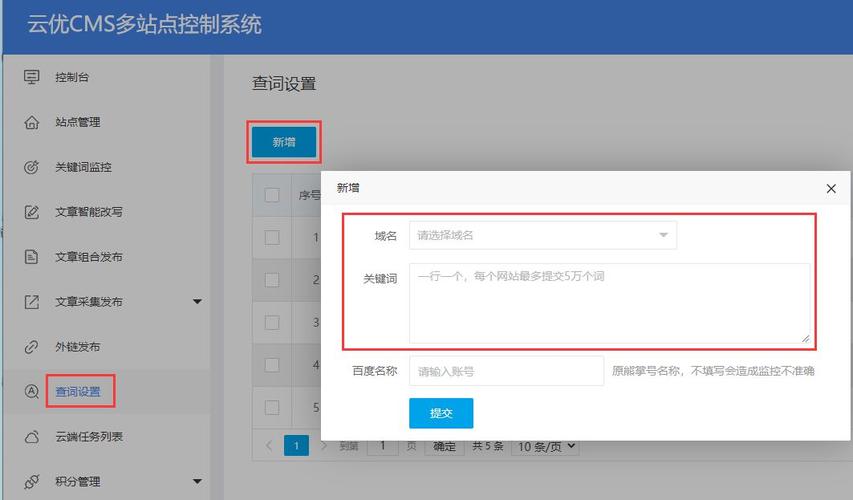Click the 共 5 条 total count text

(487, 446)
